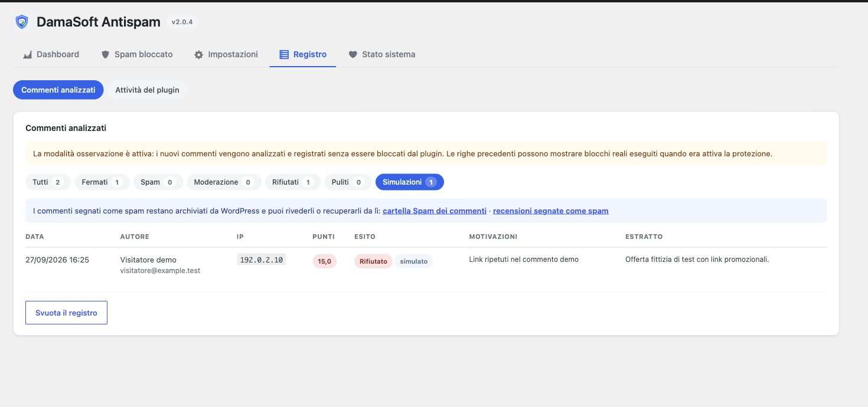
Task: Click the ESITO column header
Action: [365, 237]
